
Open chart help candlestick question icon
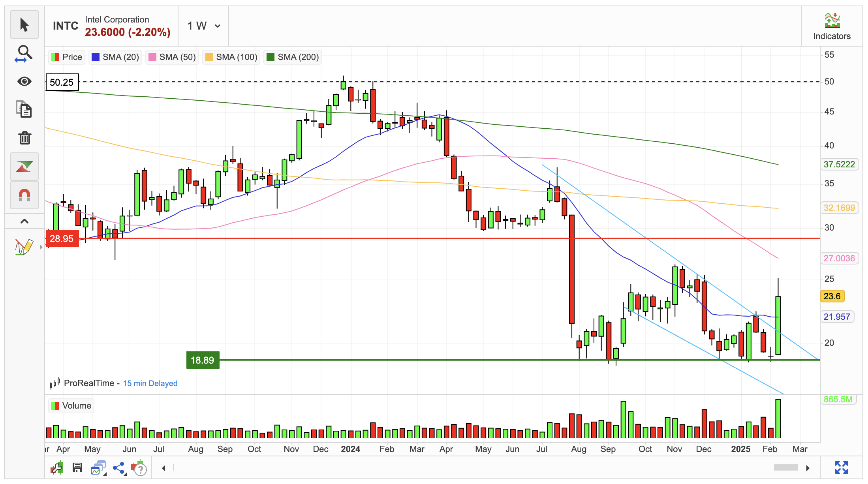pos(139,468)
